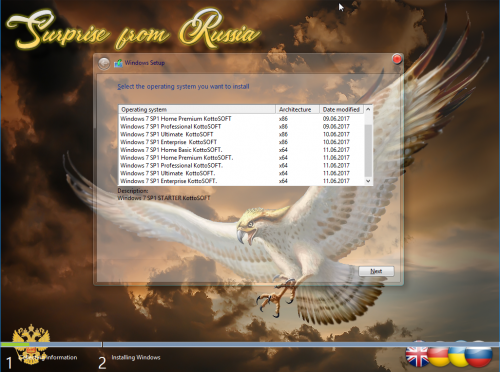The image size is (500, 372).
Task: Select Windows 7 SP1 Professional x64 entry
Action: 241,165
